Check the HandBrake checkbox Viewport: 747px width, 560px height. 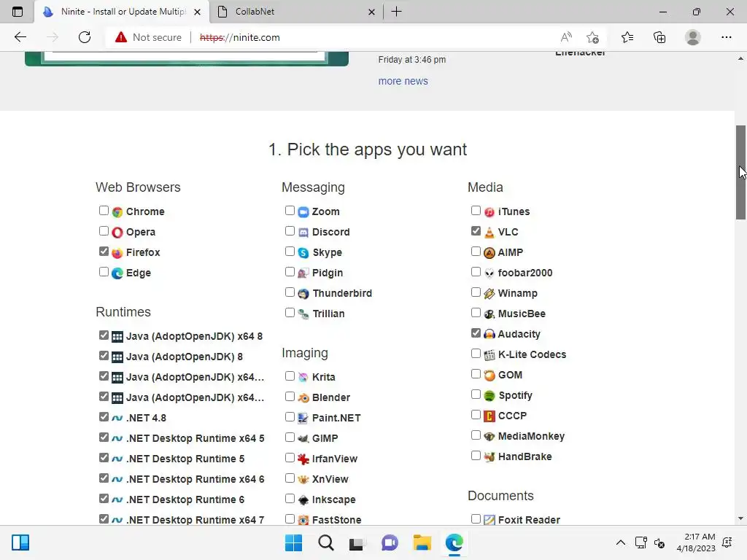pos(476,456)
